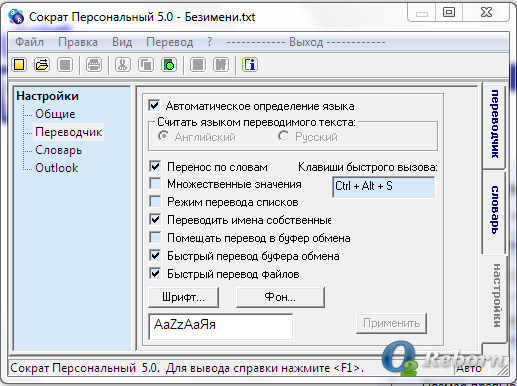Select Outlook in settings tree

tap(57, 168)
